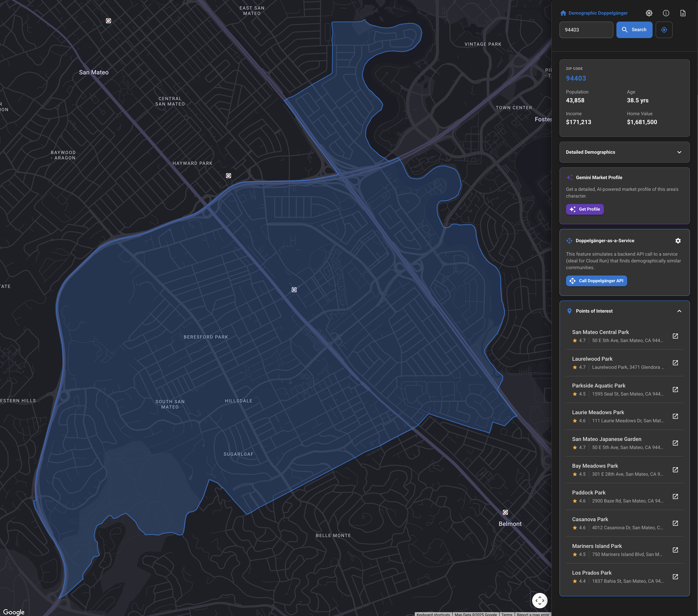Image resolution: width=698 pixels, height=616 pixels.
Task: Open Parkside Aquatic Park external link icon
Action: (675, 390)
